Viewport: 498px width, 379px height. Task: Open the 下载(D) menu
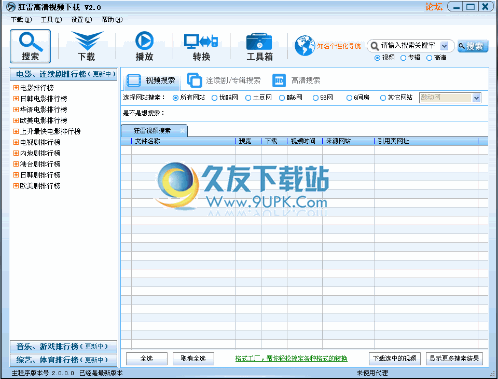(21, 20)
